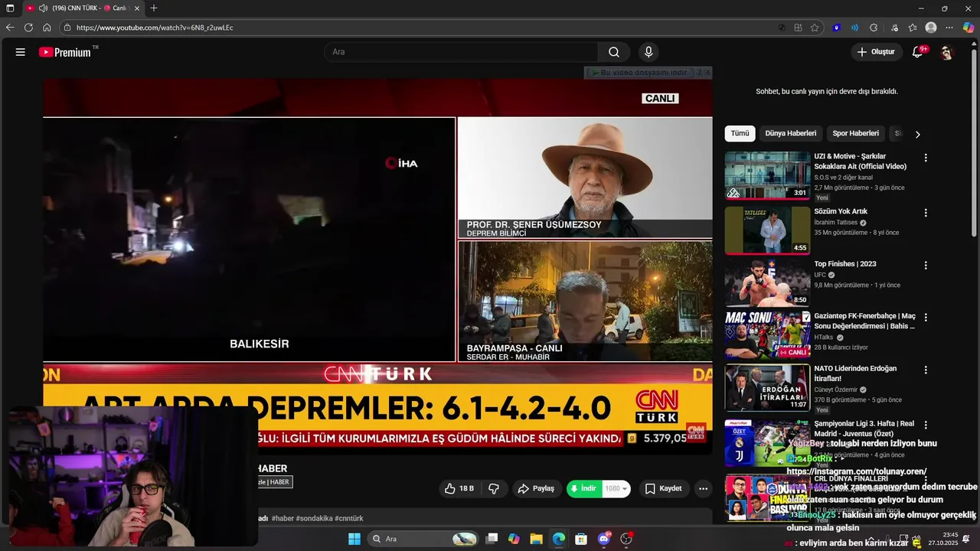Viewport: 980px width, 551px height.
Task: Select the Tümü filter chip
Action: click(740, 133)
